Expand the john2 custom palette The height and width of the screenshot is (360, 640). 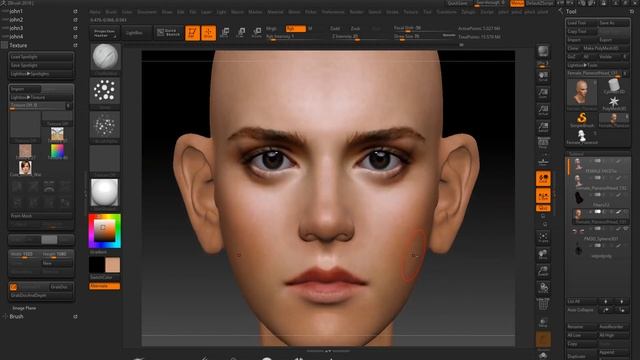point(16,20)
